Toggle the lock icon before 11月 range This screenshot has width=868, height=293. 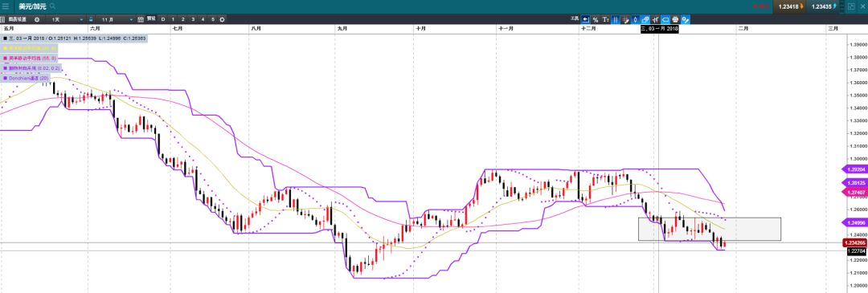click(x=91, y=19)
